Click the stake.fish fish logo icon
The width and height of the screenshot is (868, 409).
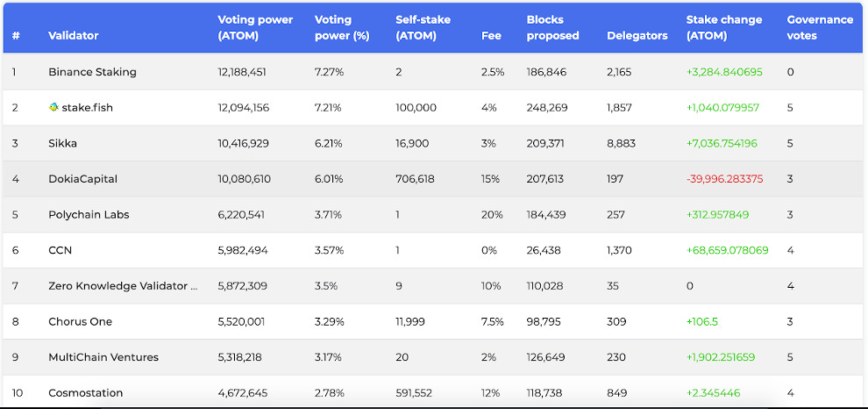(x=54, y=107)
